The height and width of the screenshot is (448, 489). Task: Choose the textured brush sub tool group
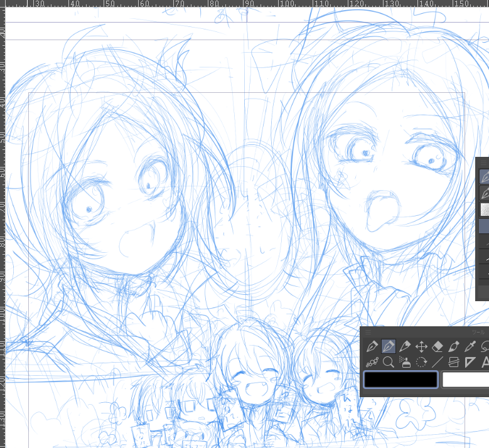point(485,209)
